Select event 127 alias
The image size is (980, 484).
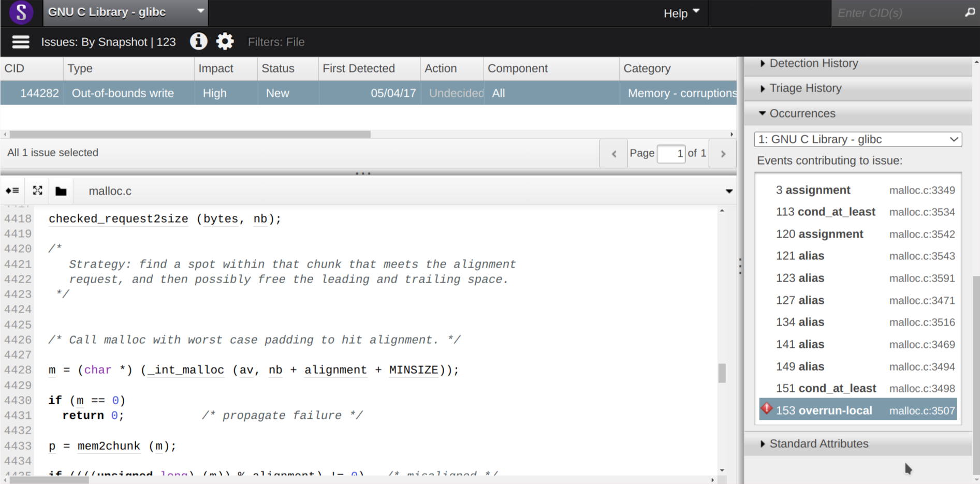(858, 300)
